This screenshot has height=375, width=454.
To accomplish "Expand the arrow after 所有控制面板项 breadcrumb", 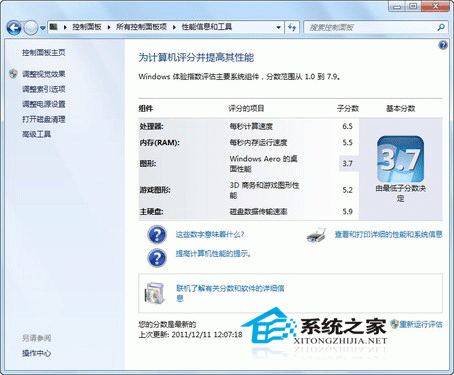I will [x=174, y=27].
